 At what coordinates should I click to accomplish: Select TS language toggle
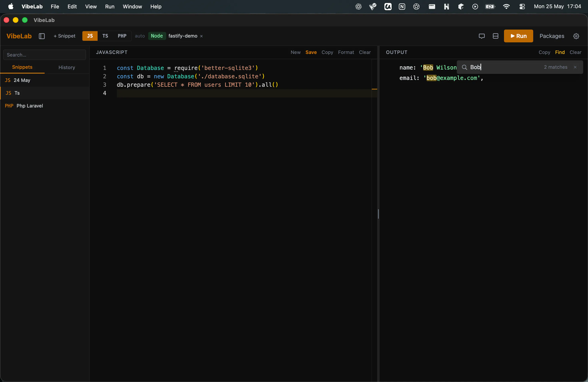coord(105,36)
